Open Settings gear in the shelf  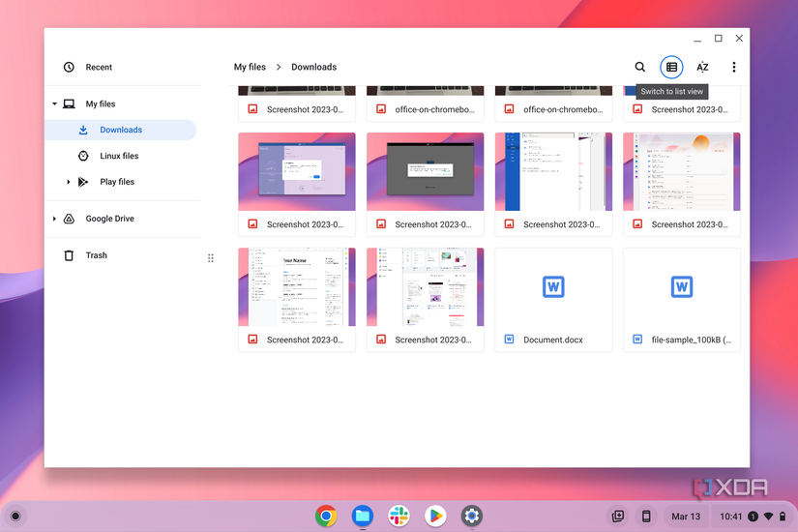(x=472, y=516)
